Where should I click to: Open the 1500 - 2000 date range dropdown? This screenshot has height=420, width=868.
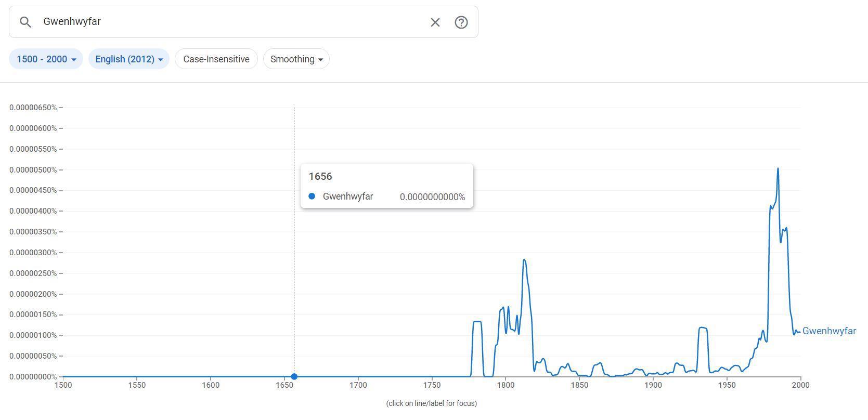[x=46, y=59]
